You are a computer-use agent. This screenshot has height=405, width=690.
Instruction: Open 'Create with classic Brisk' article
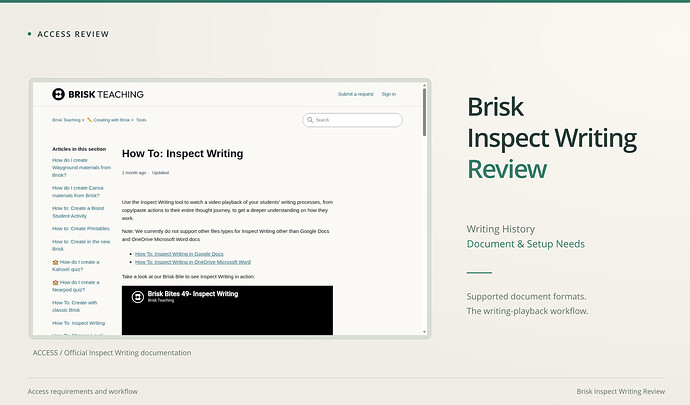pyautogui.click(x=74, y=306)
